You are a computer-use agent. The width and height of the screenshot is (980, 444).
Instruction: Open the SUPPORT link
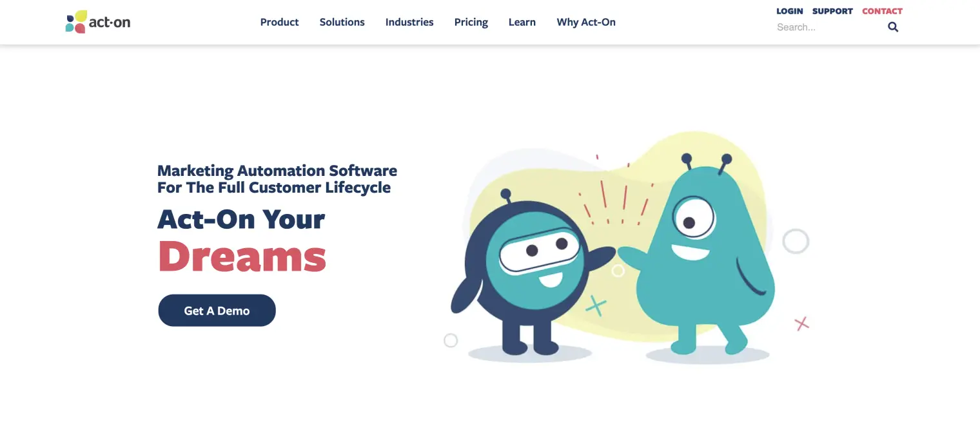[832, 11]
